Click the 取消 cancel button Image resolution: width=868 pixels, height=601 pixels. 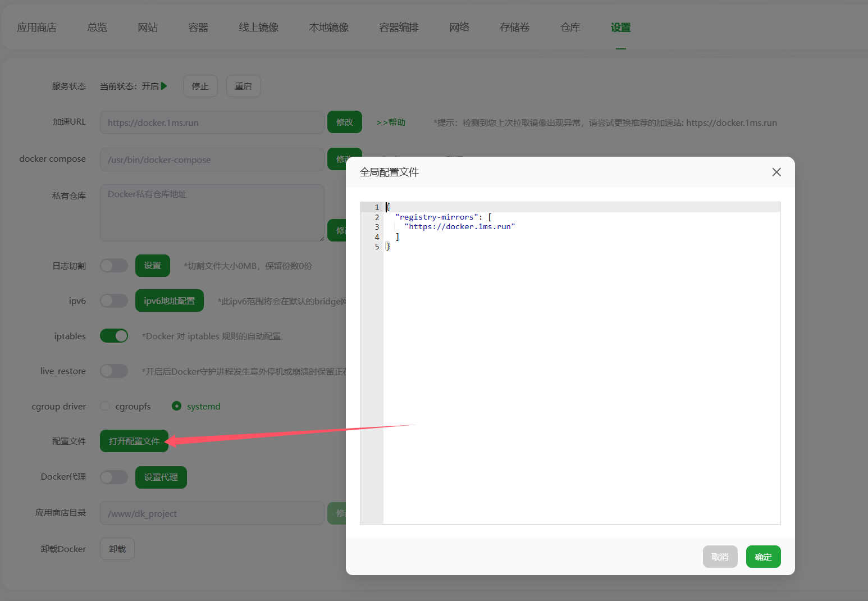point(720,557)
